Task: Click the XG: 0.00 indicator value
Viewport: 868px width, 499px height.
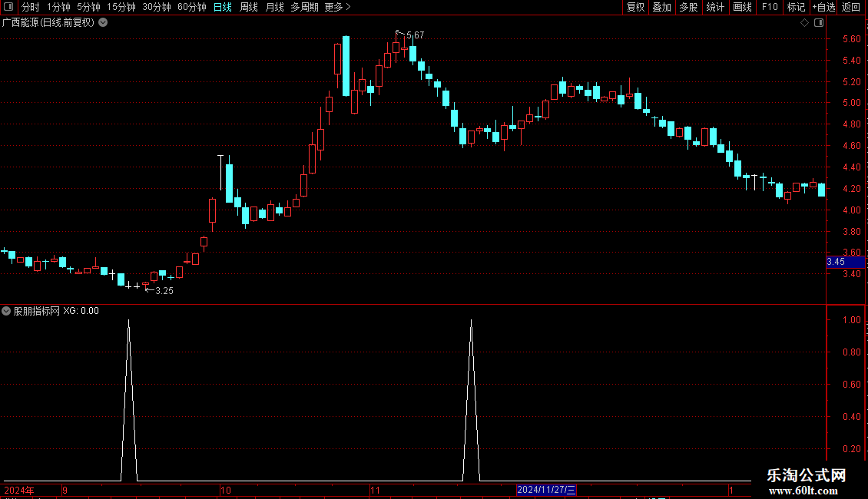Action: pyautogui.click(x=81, y=311)
